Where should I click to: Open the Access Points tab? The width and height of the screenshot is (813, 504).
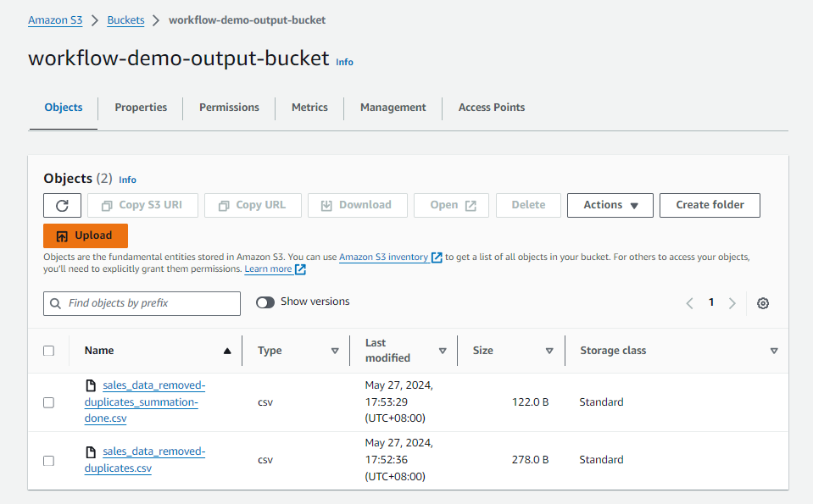(492, 108)
